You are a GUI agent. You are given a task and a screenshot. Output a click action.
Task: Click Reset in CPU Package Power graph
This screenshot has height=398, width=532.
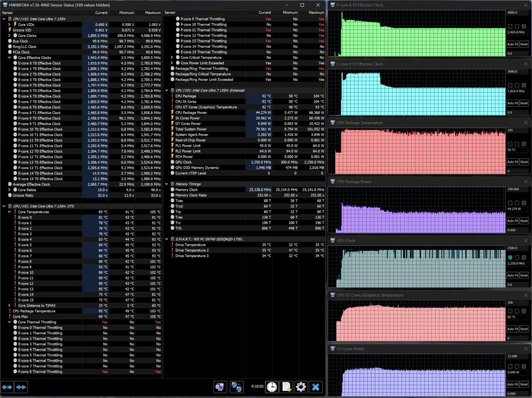coord(524,221)
